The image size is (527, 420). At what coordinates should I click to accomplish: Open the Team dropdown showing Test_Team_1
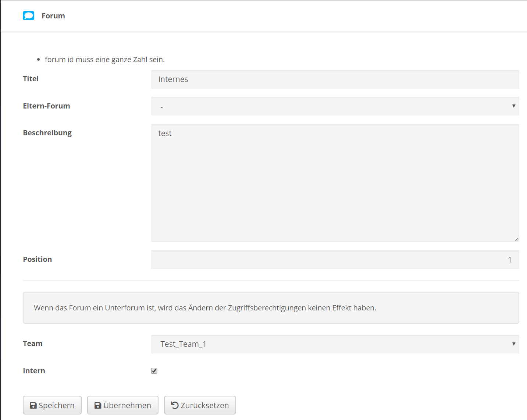(335, 344)
